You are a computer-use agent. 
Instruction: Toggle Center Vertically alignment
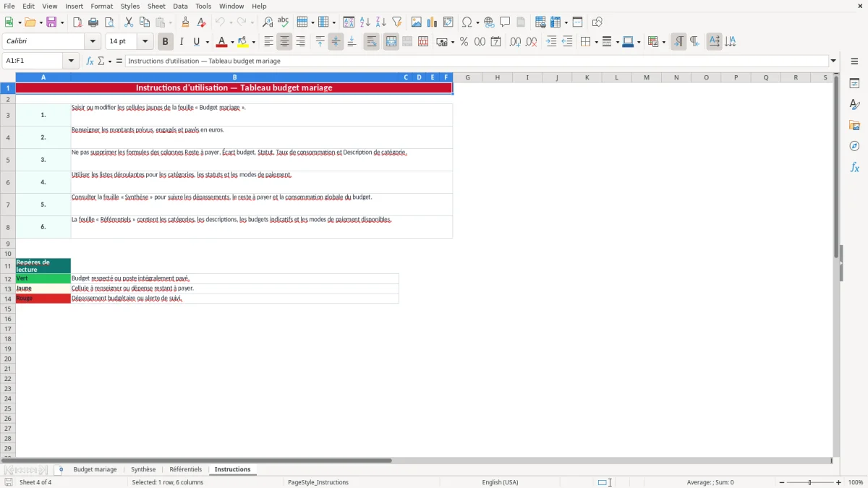[x=336, y=42]
